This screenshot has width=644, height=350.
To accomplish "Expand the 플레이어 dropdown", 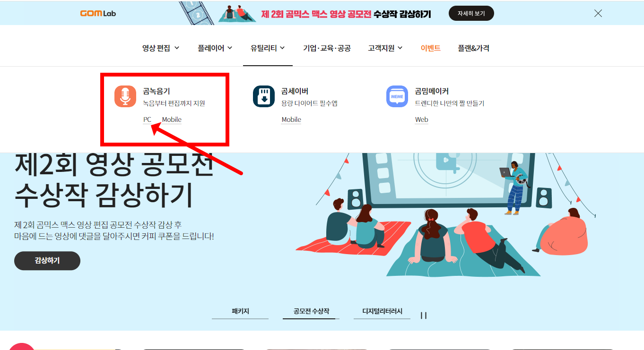I will 214,48.
